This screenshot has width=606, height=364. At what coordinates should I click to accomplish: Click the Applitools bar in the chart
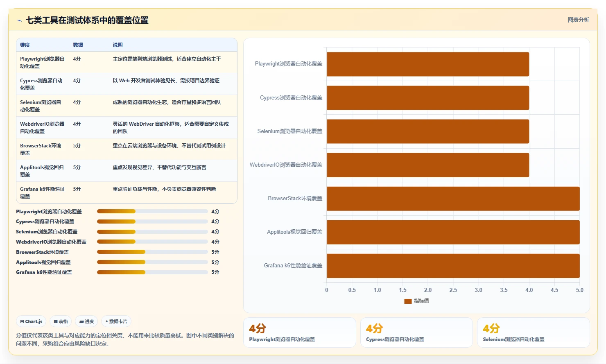[x=453, y=232]
